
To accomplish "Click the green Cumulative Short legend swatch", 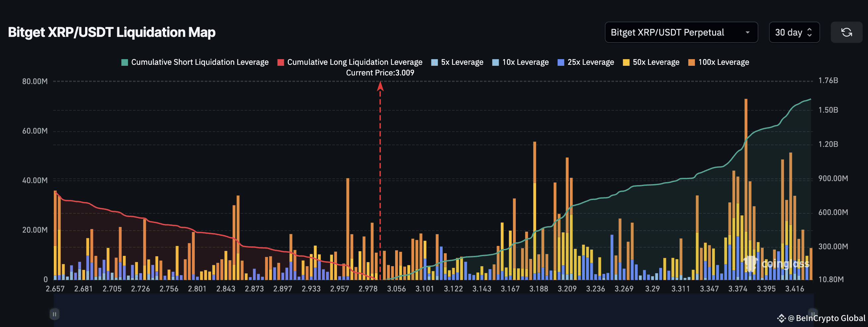I will click(x=125, y=62).
